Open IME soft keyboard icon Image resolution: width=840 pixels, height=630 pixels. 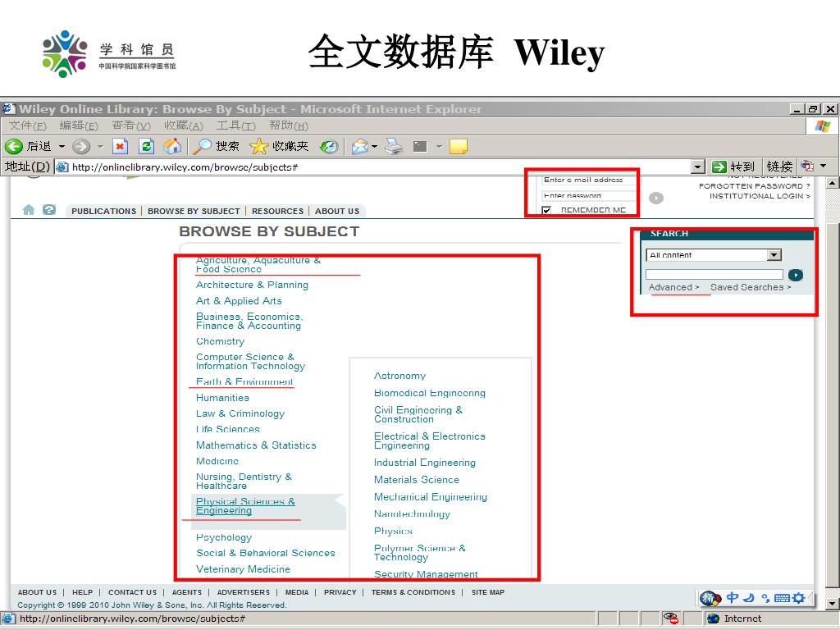click(x=782, y=598)
